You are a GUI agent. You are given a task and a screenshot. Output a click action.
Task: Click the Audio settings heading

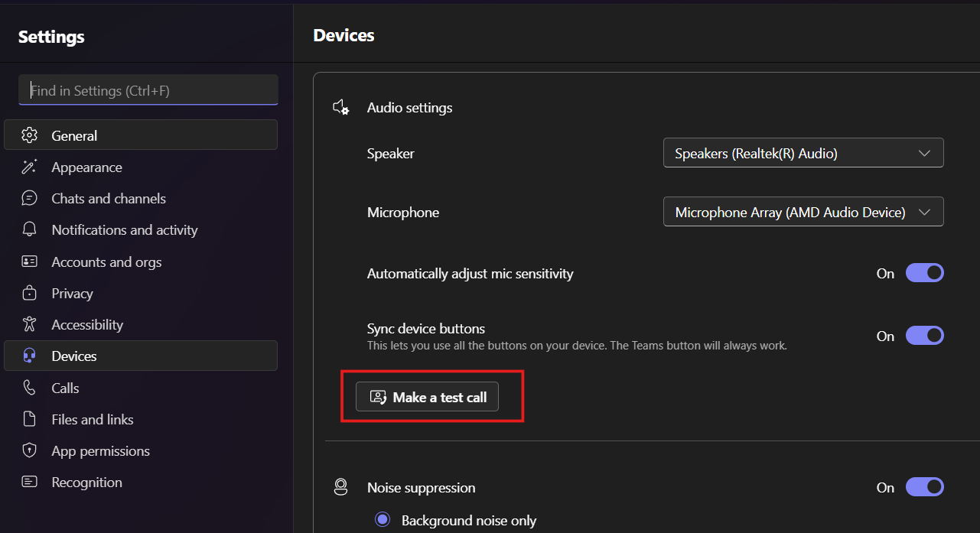pyautogui.click(x=409, y=108)
